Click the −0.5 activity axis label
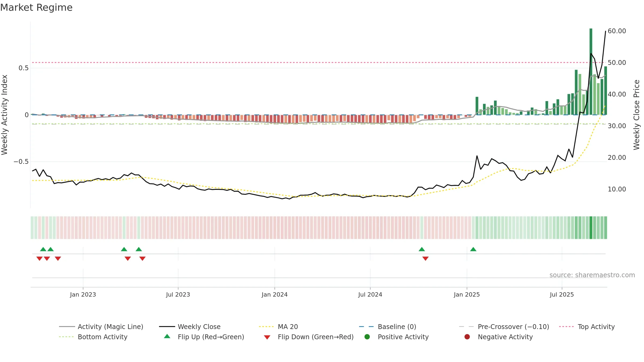644x362 pixels. (21, 162)
